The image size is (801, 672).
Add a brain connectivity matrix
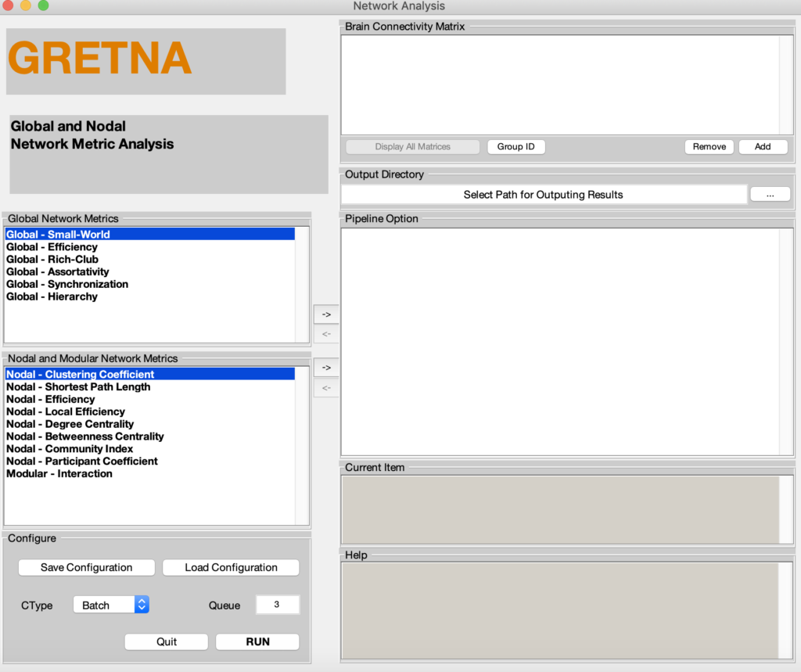click(763, 146)
